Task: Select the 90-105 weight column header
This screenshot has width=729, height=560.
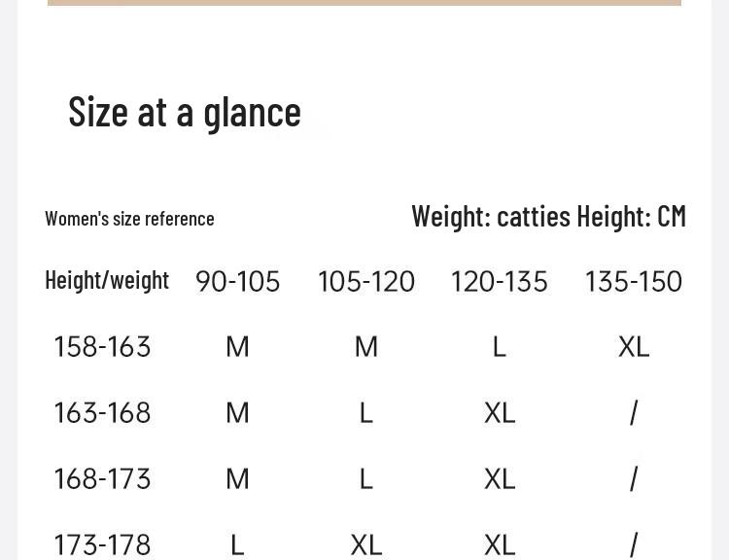Action: tap(237, 282)
